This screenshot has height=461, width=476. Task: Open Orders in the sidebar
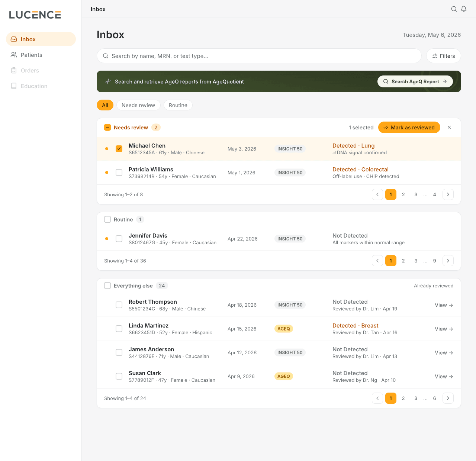coord(41,70)
